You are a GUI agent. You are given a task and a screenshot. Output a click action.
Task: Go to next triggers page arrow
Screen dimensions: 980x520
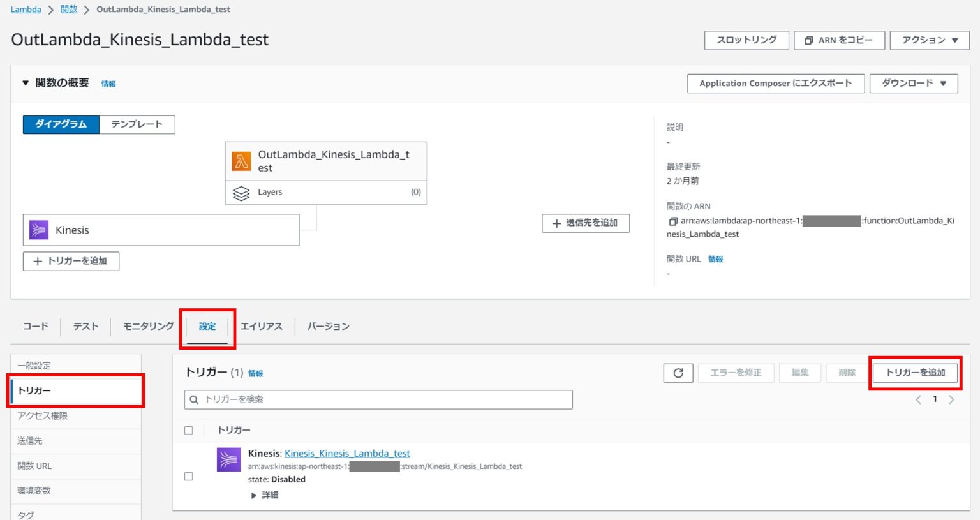[951, 400]
